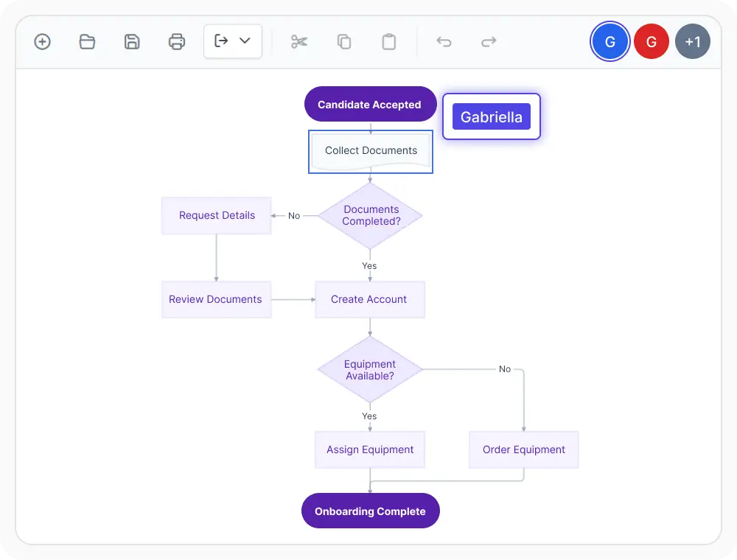Screen dimensions: 737x560
Task: Select the Candidate Accepted start node
Action: [x=370, y=105]
